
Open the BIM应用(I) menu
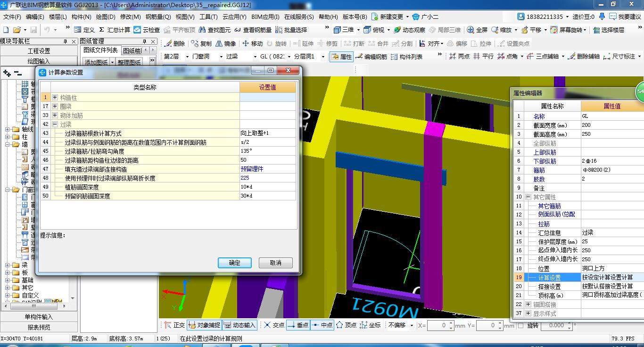[x=265, y=17]
